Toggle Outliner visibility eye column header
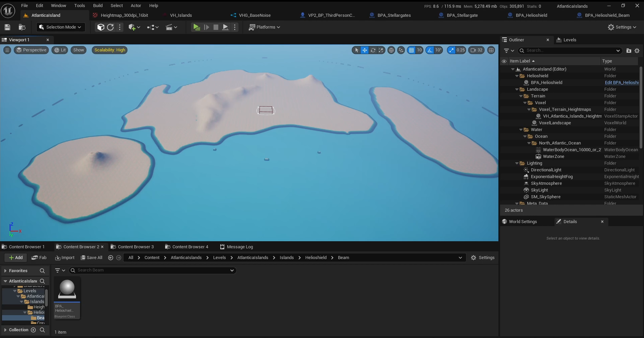 [x=504, y=61]
